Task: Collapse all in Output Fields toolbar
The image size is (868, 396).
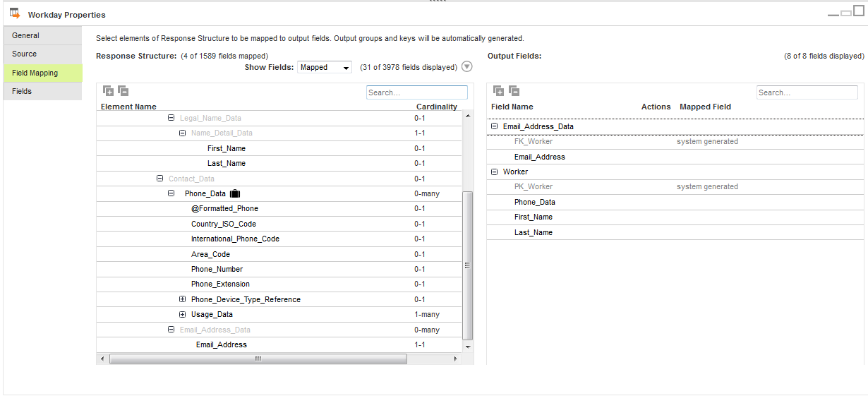Action: (514, 90)
